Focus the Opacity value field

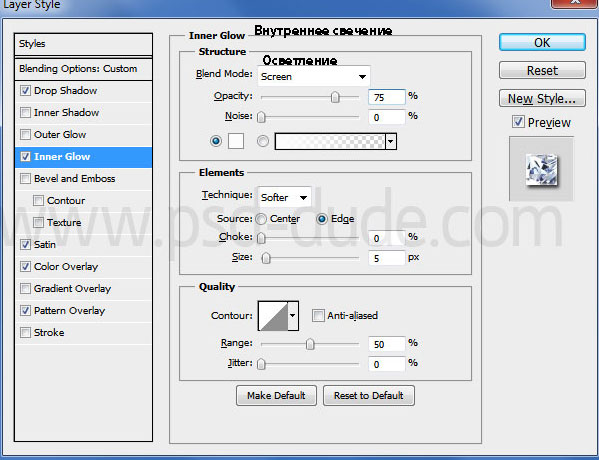click(x=387, y=97)
